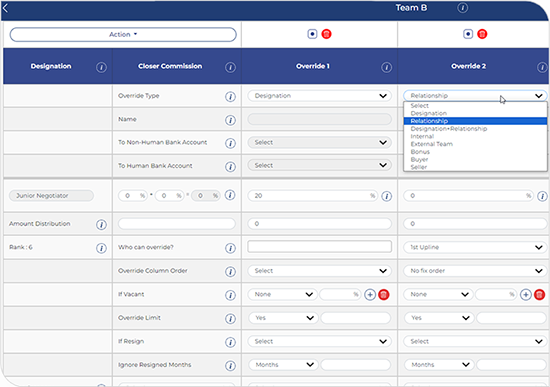The height and width of the screenshot is (387, 550).
Task: Select External Team option in list
Action: coord(432,144)
